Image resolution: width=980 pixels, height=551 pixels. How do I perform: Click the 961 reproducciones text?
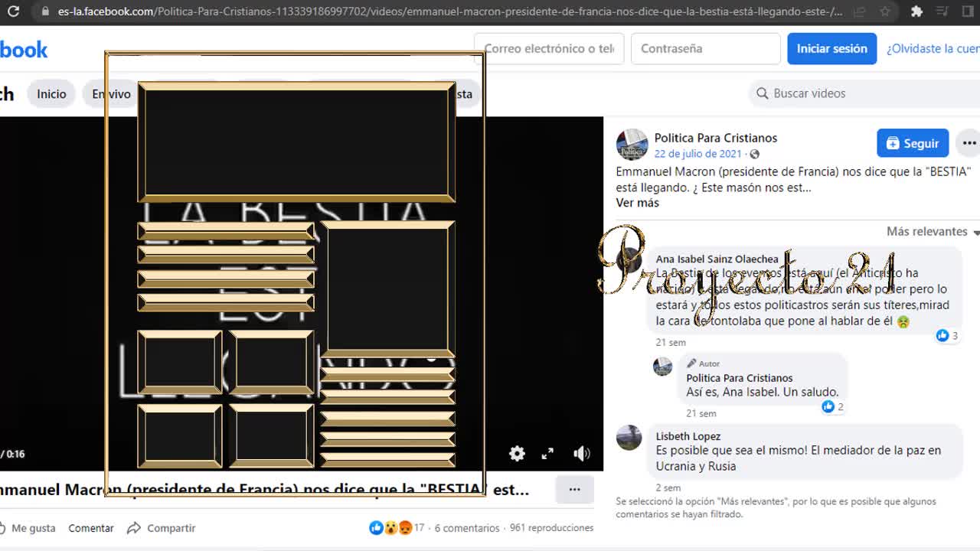click(552, 528)
